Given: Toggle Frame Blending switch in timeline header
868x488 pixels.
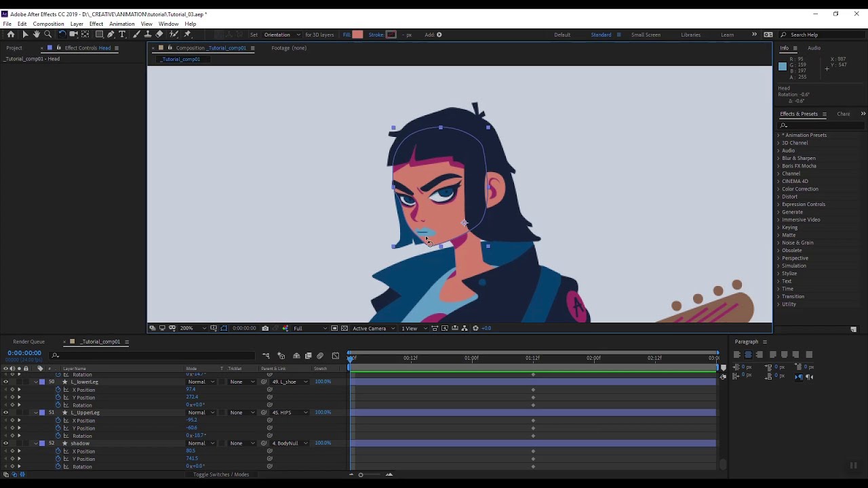Looking at the screenshot, I should point(309,356).
